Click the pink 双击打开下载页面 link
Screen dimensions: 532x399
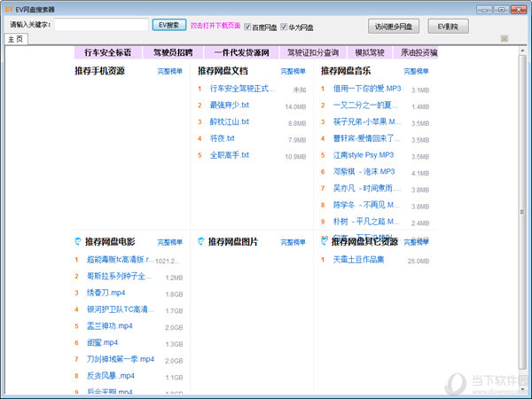pyautogui.click(x=214, y=27)
